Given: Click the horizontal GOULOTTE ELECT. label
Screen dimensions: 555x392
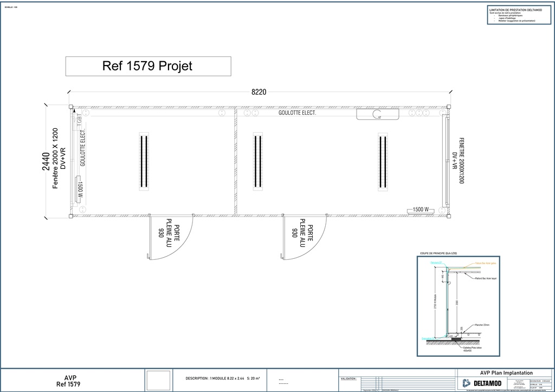Looking at the screenshot, I should tap(298, 113).
